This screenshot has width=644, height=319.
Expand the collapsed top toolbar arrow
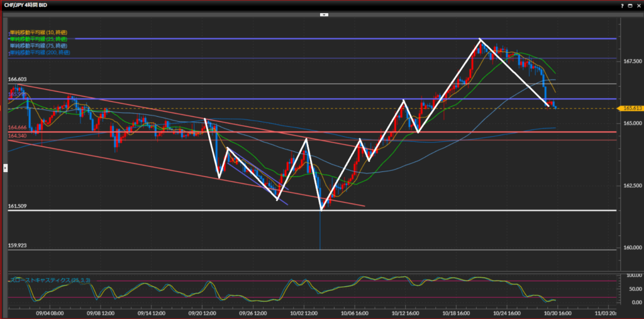(x=324, y=13)
